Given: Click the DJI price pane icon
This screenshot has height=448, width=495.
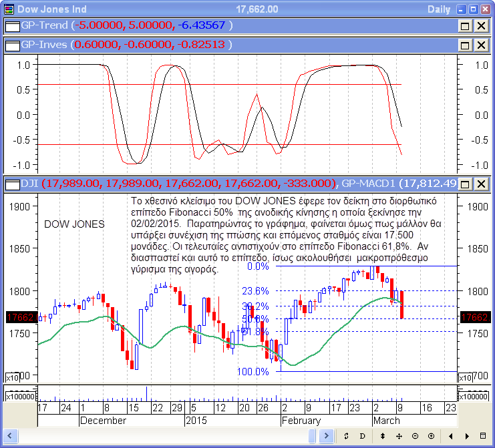Looking at the screenshot, I should coord(13,184).
